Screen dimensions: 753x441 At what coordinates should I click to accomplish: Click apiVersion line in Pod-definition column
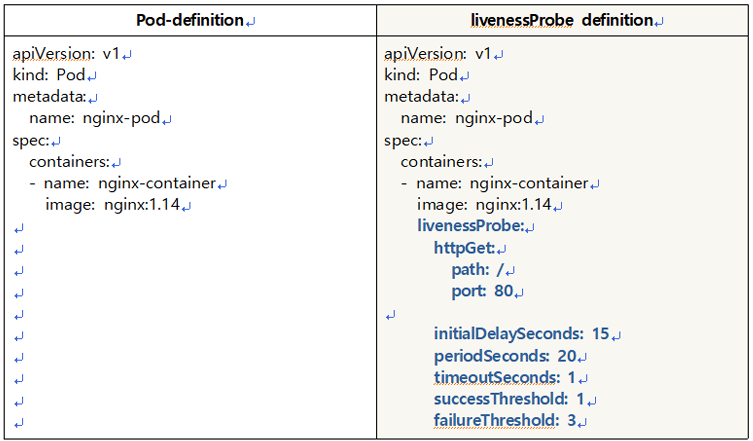pos(66,53)
